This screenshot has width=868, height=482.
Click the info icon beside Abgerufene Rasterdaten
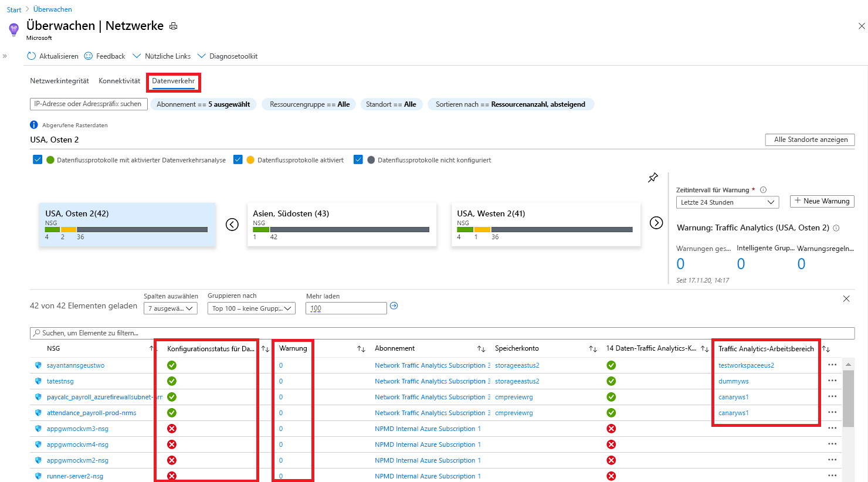click(x=34, y=125)
